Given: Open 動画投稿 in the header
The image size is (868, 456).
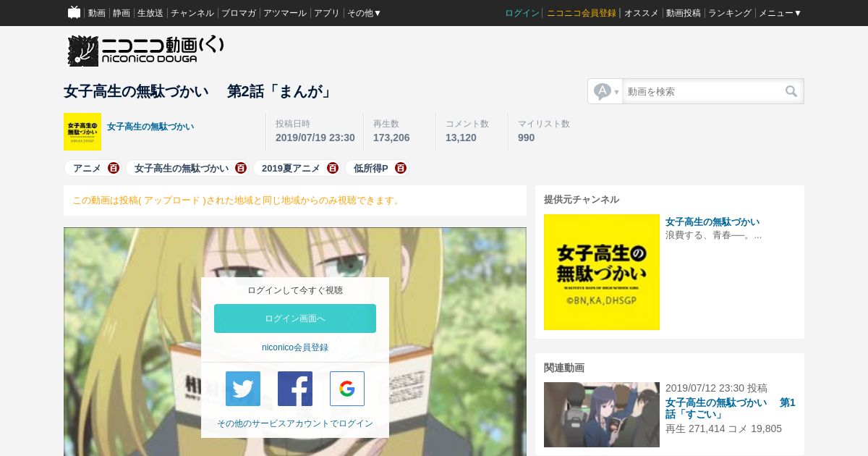Looking at the screenshot, I should (x=684, y=13).
